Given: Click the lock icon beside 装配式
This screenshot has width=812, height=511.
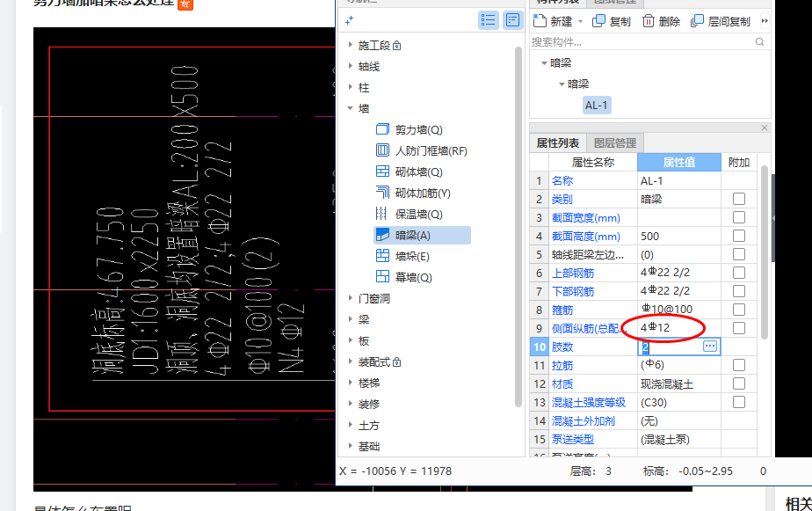Looking at the screenshot, I should click(396, 361).
